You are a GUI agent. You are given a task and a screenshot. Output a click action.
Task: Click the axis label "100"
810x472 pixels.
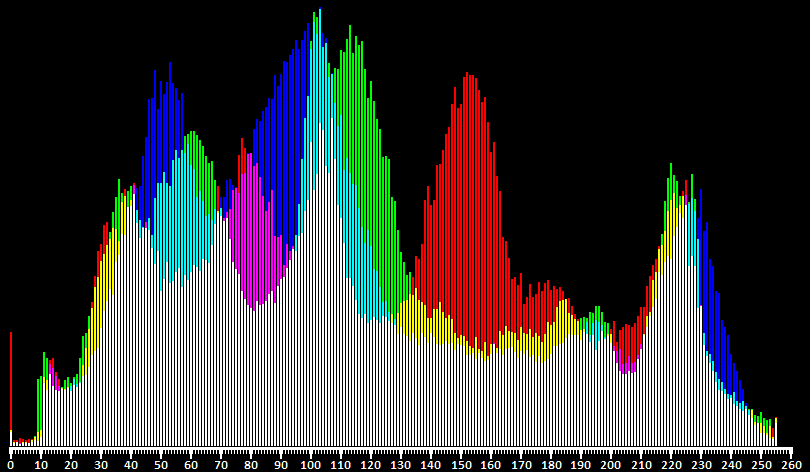point(310,464)
